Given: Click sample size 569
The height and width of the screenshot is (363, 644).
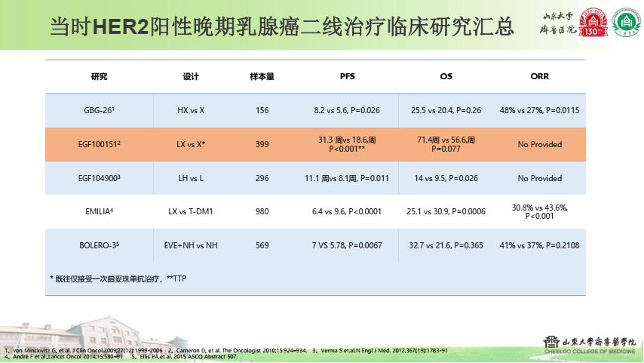Looking at the screenshot, I should click(x=262, y=245).
